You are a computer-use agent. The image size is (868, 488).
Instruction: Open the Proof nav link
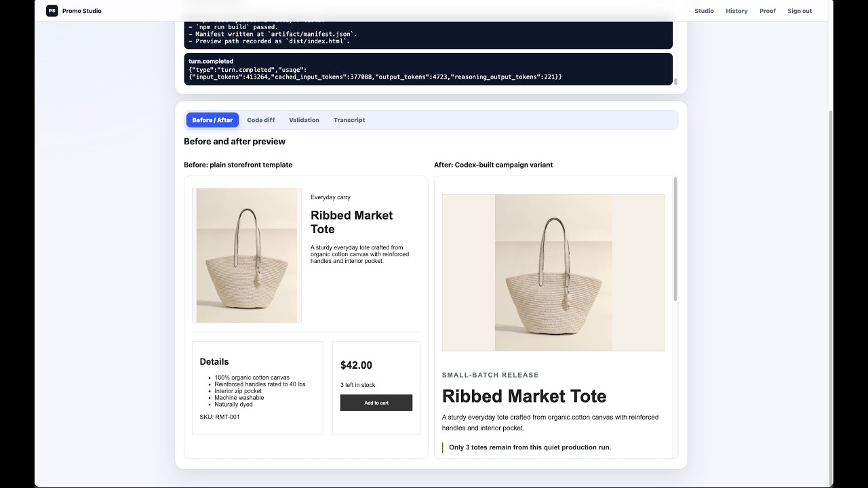click(768, 11)
